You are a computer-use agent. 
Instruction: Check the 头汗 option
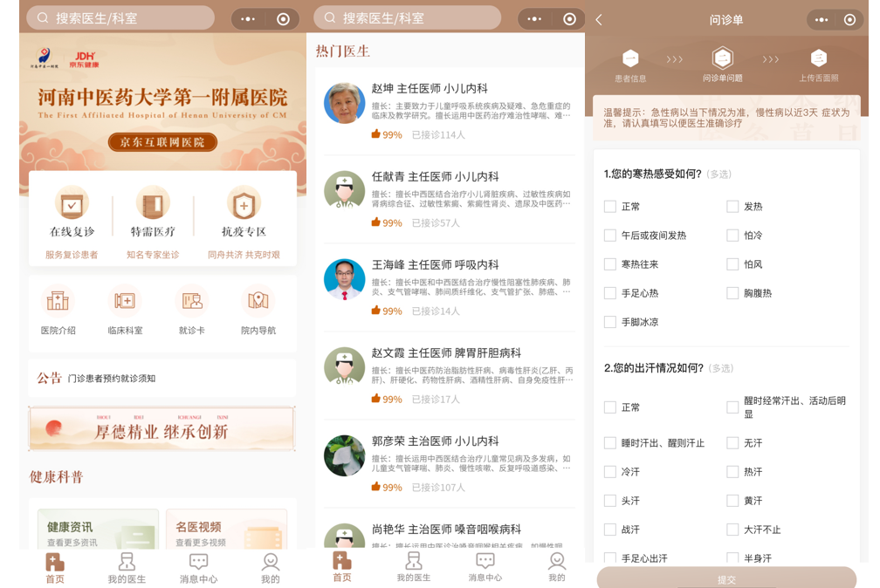610,501
